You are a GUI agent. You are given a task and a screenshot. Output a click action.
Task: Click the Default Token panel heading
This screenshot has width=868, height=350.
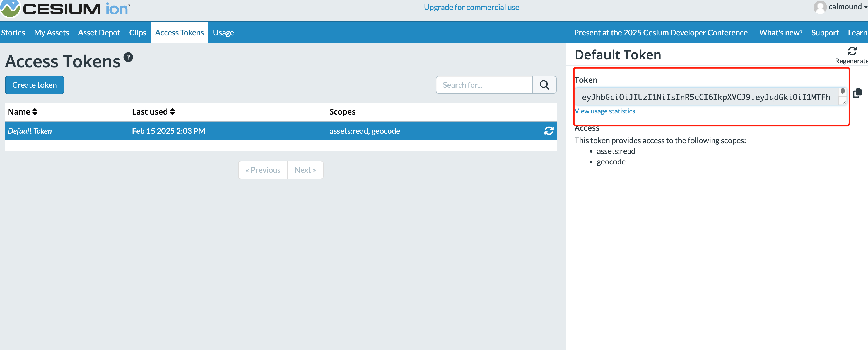(618, 55)
